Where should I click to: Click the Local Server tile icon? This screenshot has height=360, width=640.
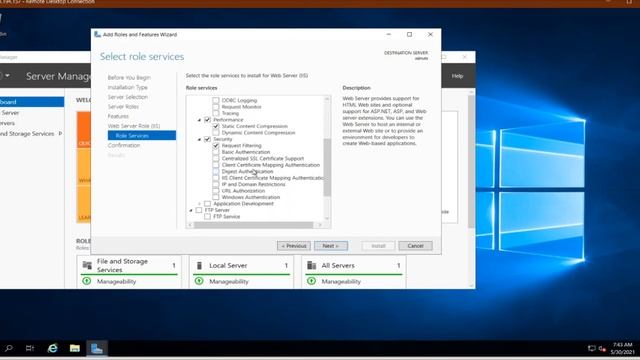pos(199,265)
